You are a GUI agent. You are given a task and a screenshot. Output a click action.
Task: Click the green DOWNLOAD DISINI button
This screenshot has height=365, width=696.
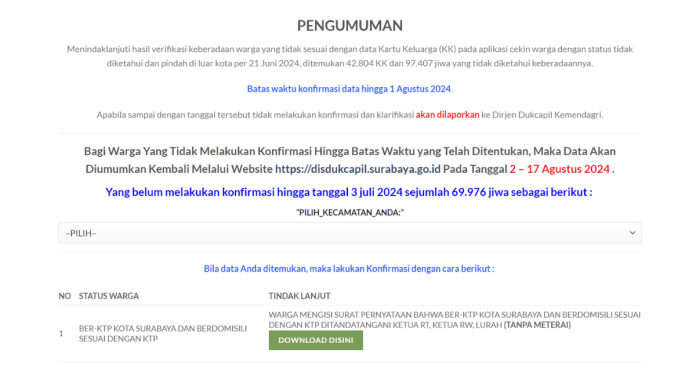pyautogui.click(x=316, y=340)
